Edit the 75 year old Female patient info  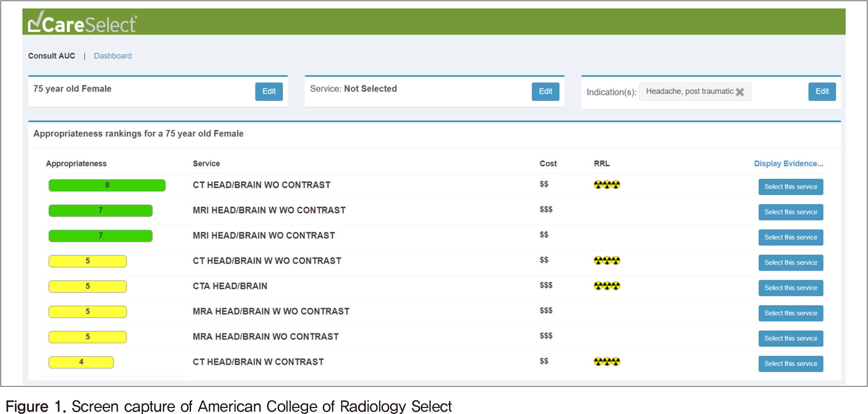[269, 92]
